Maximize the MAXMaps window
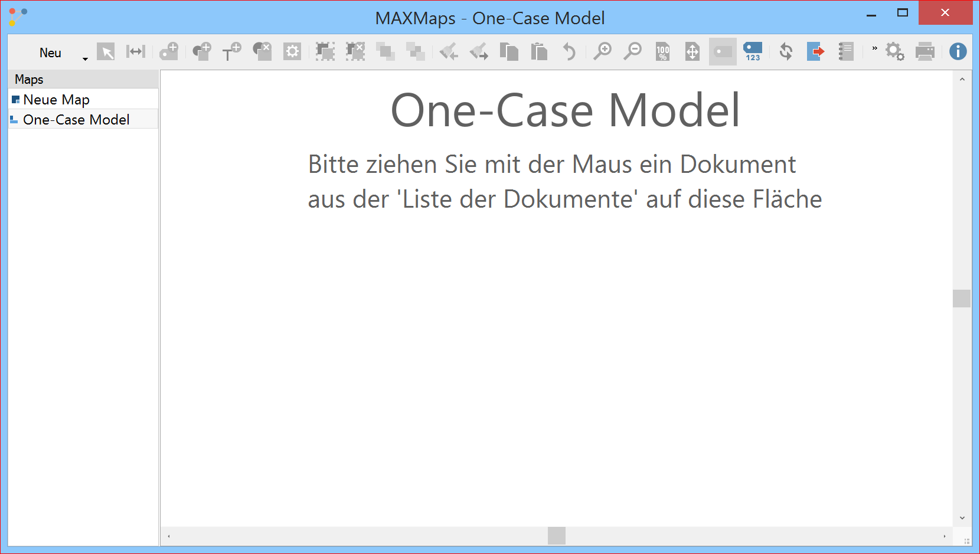 (902, 13)
